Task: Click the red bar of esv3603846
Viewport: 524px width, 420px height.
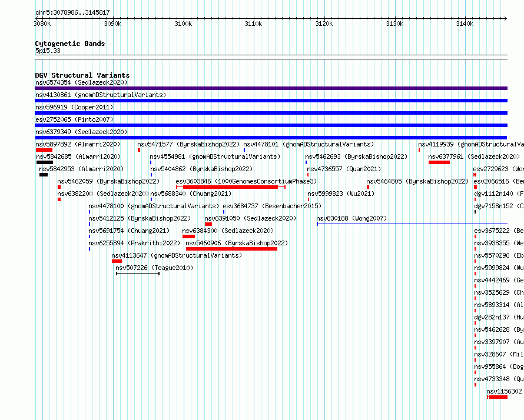Action: pyautogui.click(x=231, y=187)
